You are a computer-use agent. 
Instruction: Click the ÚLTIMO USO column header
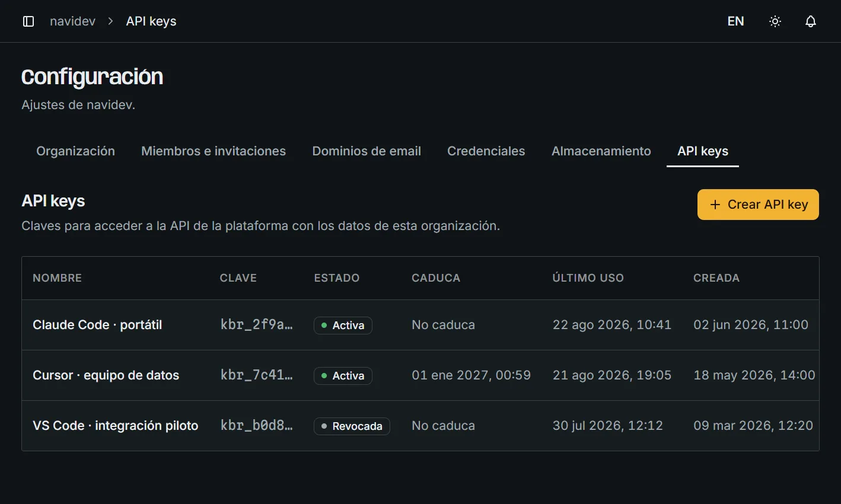point(588,278)
